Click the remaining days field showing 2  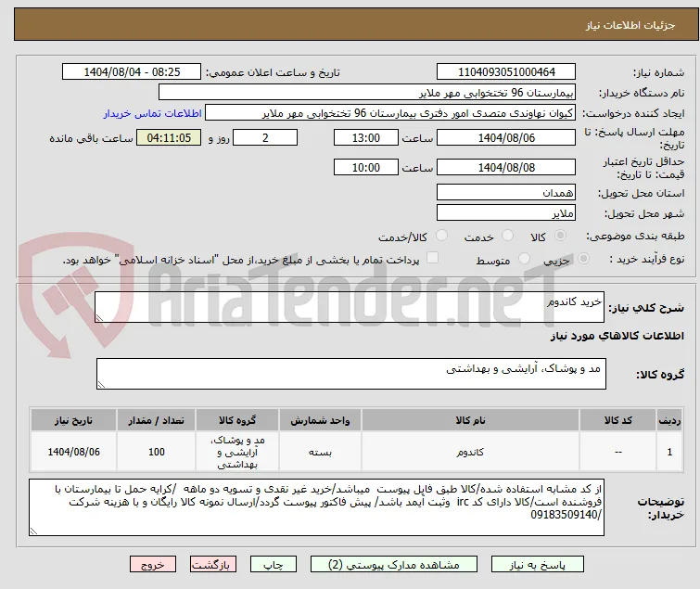(x=265, y=137)
